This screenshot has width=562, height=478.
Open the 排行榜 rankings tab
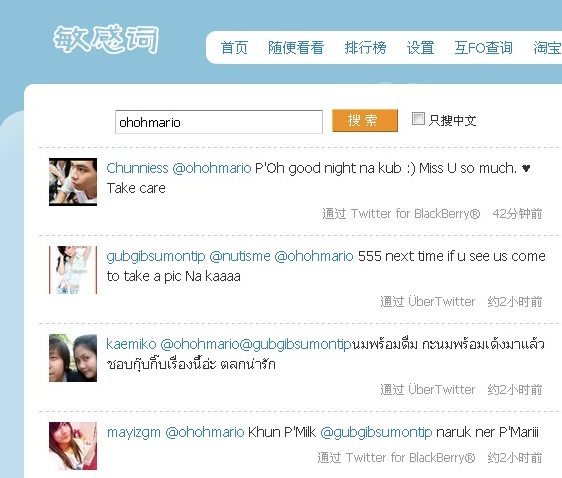(x=365, y=48)
